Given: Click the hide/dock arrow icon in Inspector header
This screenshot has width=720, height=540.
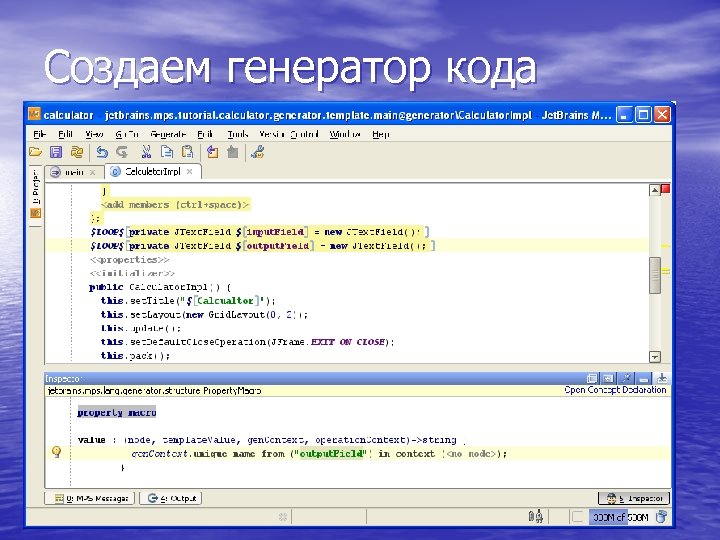Looking at the screenshot, I should (x=662, y=378).
